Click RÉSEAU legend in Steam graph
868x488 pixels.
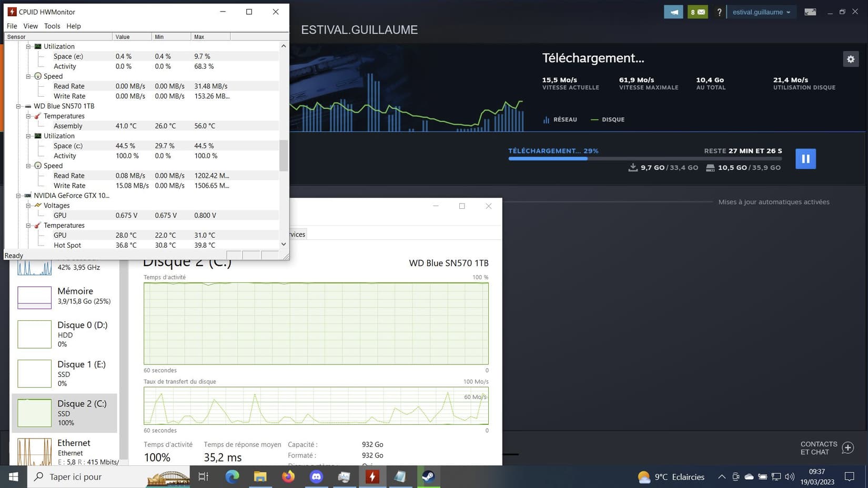(x=560, y=119)
